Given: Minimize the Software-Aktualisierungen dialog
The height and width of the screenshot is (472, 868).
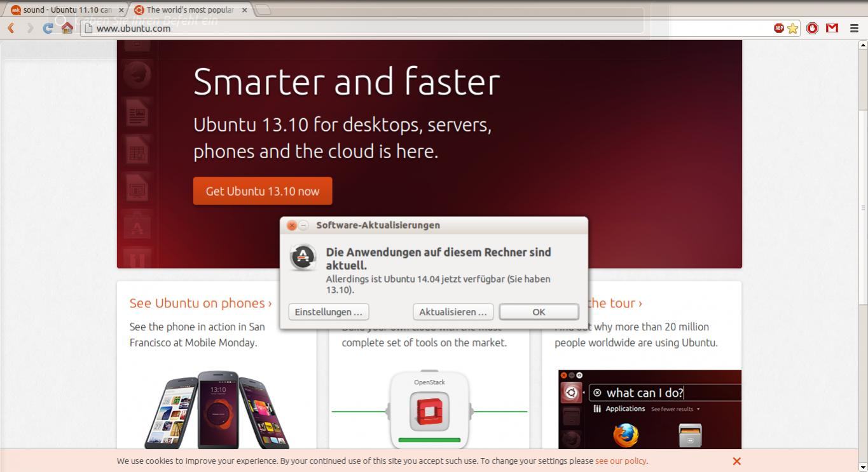Looking at the screenshot, I should click(x=303, y=226).
